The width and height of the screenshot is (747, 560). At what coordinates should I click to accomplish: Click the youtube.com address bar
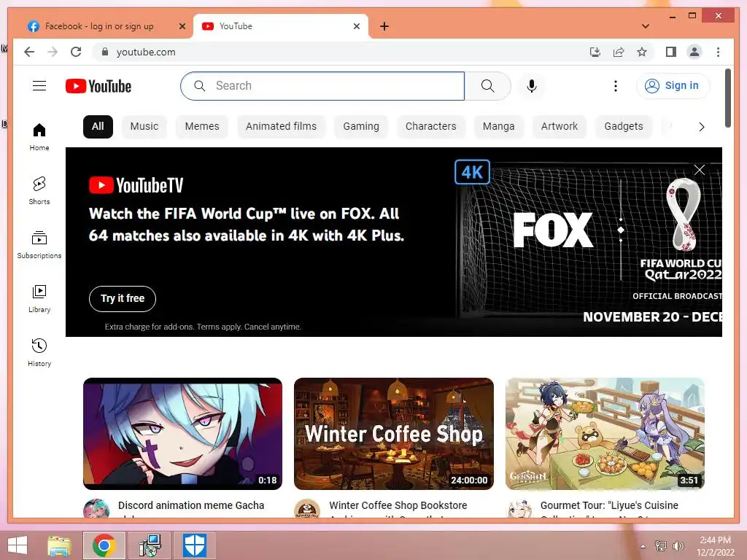tap(343, 52)
